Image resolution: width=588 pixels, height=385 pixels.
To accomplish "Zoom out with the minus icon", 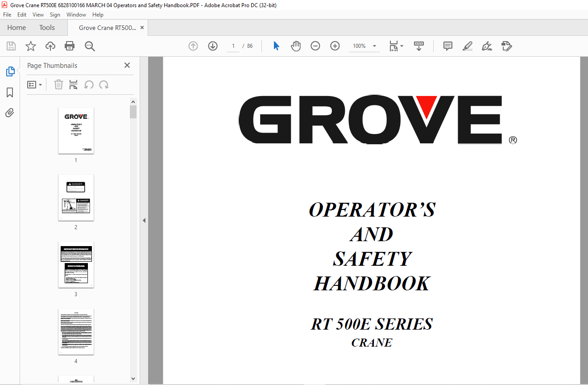I will point(315,46).
